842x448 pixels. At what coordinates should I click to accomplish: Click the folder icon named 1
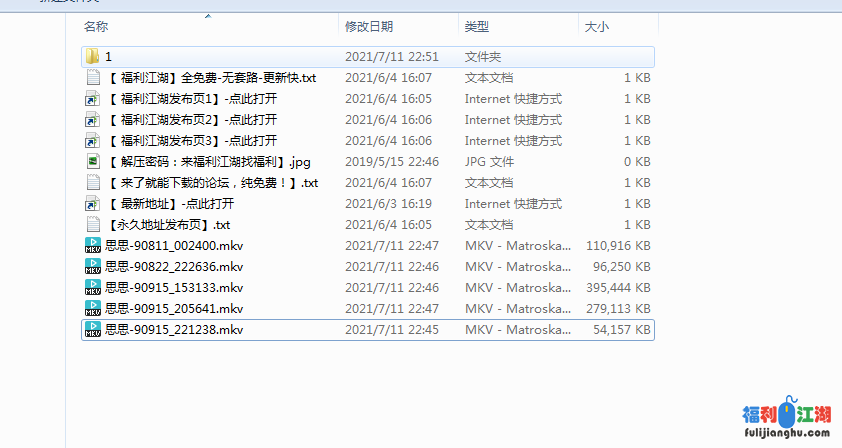[92, 57]
